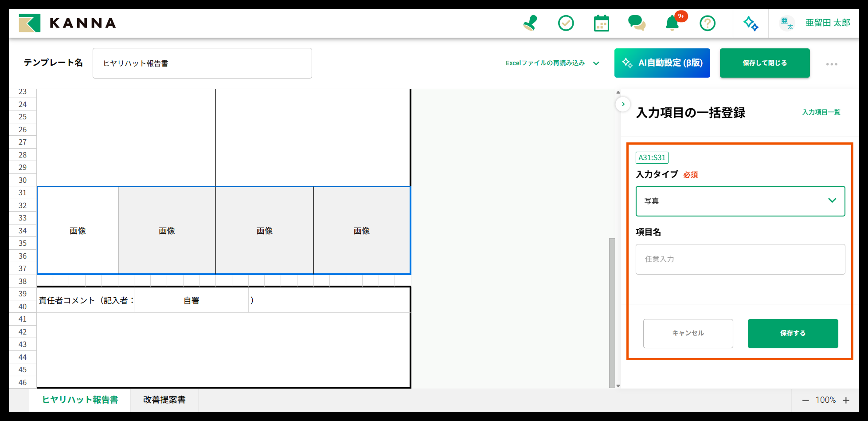Open the calendar icon
The width and height of the screenshot is (868, 421).
pyautogui.click(x=601, y=23)
